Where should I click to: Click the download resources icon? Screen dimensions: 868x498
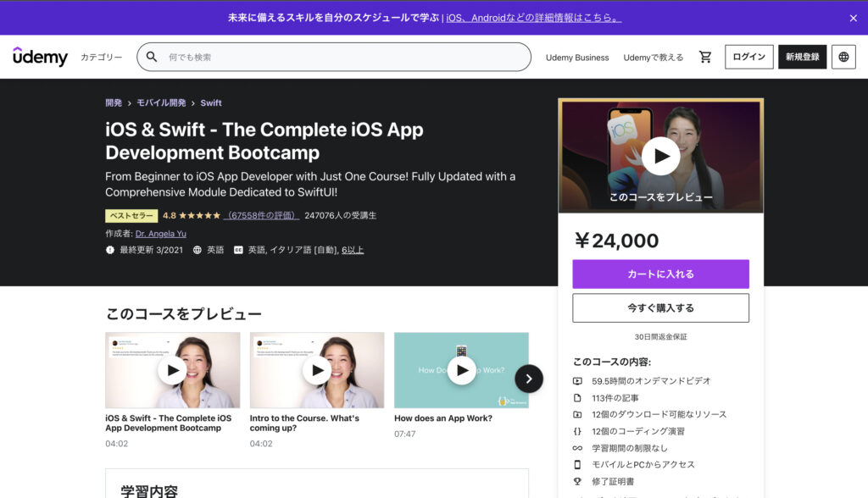pos(577,414)
